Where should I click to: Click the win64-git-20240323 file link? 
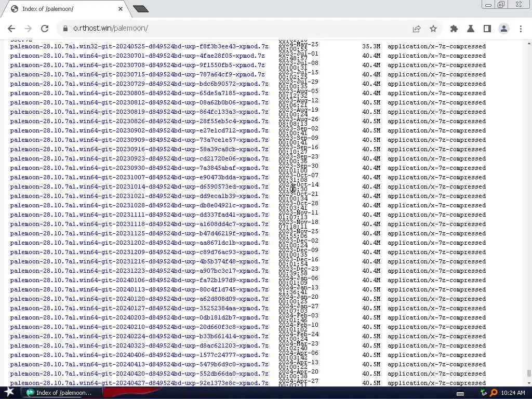(x=139, y=345)
